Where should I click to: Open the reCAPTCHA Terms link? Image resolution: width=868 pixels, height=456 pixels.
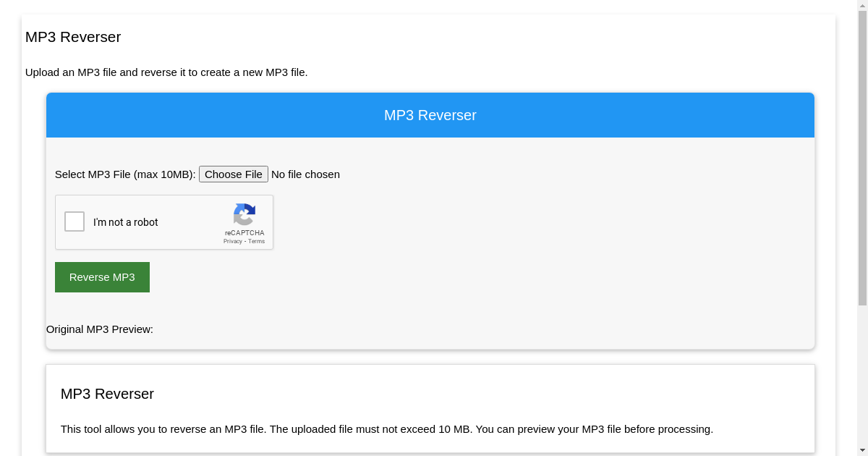(257, 241)
